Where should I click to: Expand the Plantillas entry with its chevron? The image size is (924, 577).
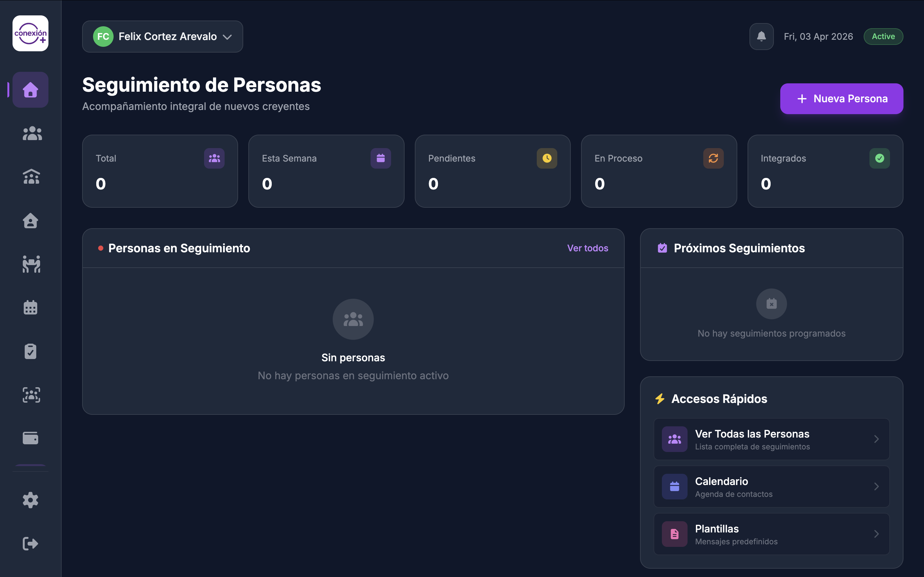click(x=877, y=534)
